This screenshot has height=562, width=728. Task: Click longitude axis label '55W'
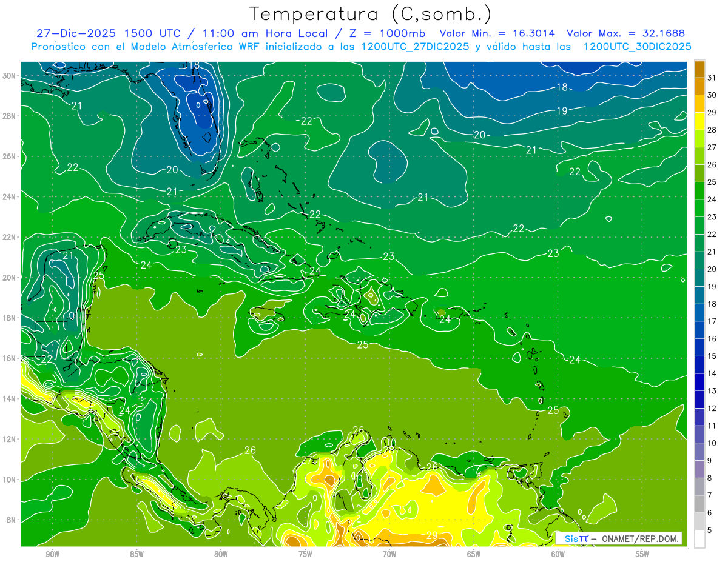[x=642, y=554]
